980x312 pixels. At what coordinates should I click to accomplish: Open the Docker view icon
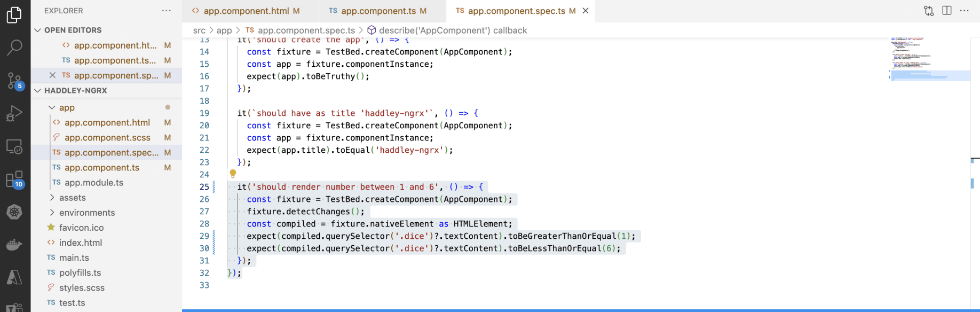(14, 245)
